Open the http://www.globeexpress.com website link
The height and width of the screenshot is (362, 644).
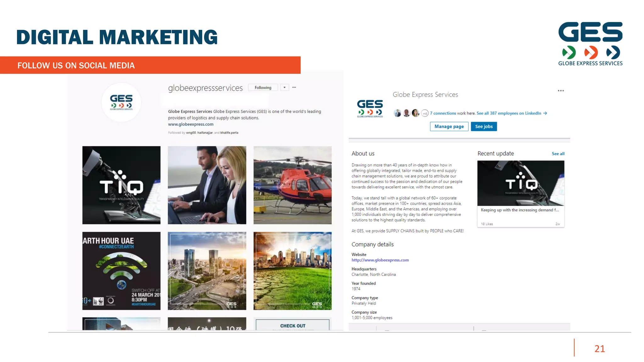point(380,260)
